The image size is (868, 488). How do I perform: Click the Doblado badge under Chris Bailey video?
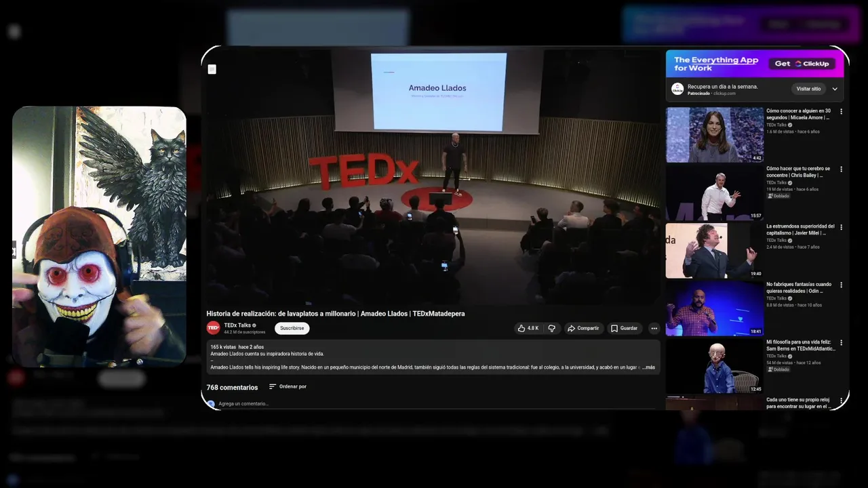tap(778, 196)
